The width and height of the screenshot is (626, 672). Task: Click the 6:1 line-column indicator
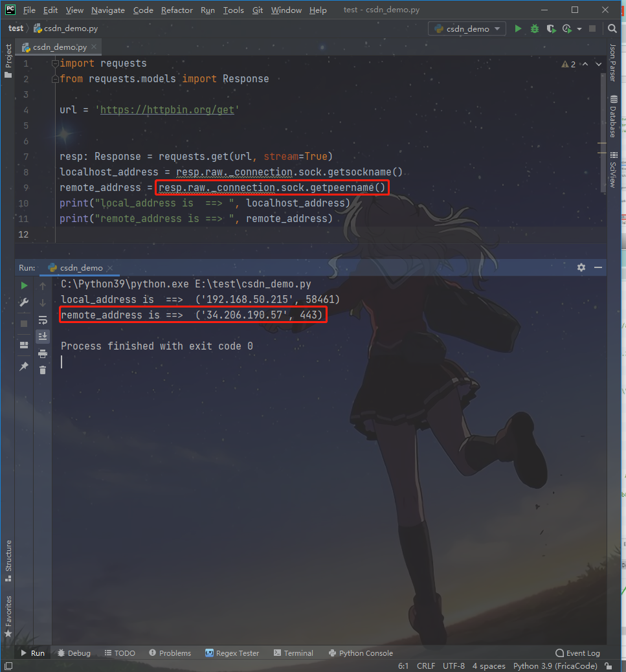click(x=403, y=666)
